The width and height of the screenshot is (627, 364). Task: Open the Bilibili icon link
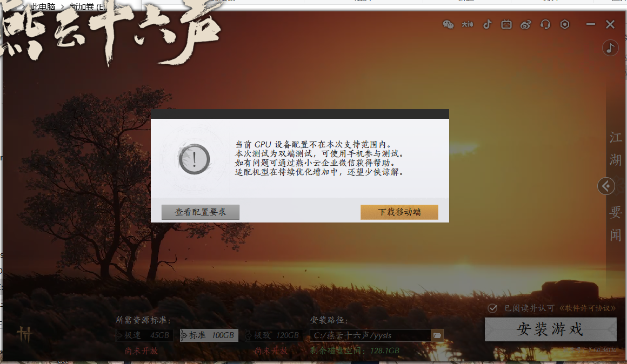506,25
